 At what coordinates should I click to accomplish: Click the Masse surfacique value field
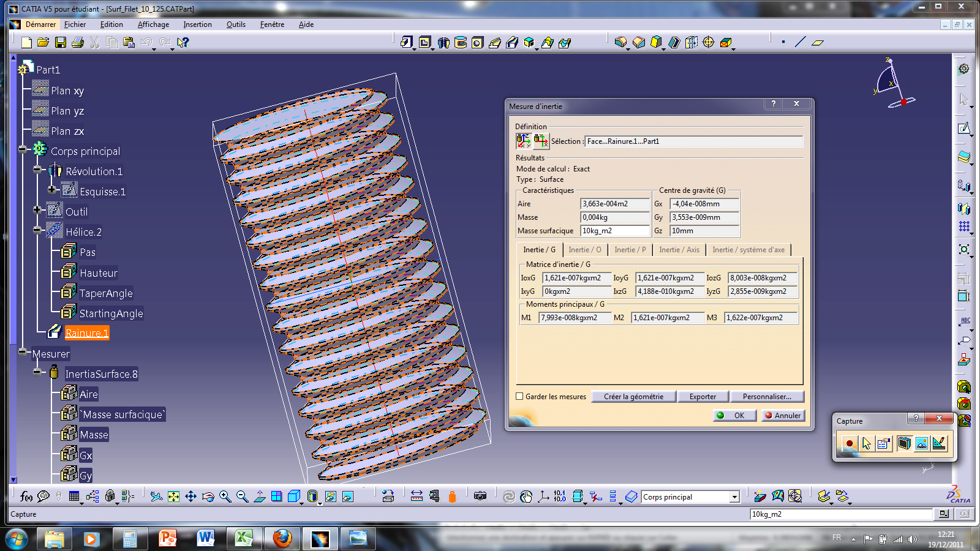tap(614, 231)
